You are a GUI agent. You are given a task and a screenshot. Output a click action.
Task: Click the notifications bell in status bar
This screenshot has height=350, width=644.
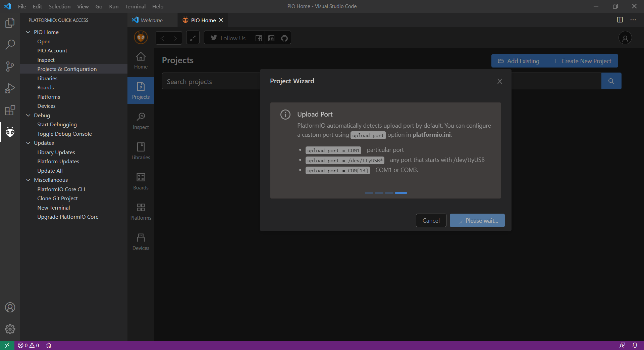[x=635, y=345]
